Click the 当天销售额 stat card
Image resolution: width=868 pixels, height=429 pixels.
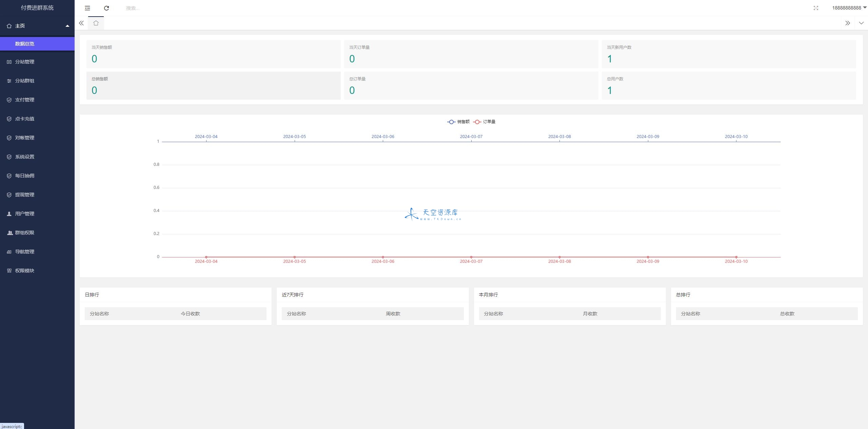pyautogui.click(x=214, y=54)
